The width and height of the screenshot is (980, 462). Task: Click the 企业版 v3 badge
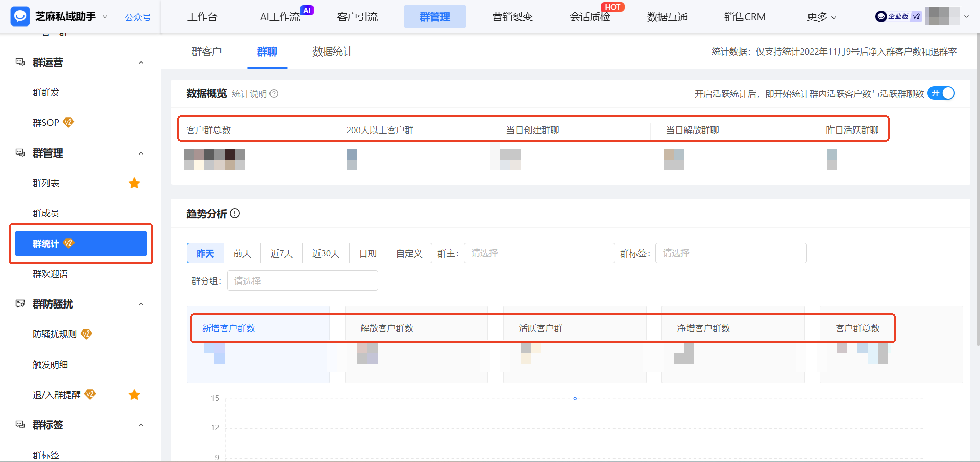[x=897, y=16]
